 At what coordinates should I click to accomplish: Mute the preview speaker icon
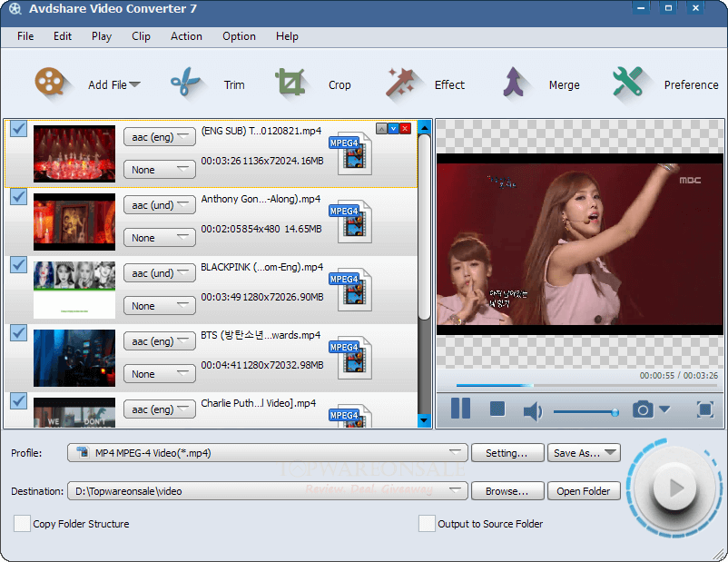[533, 411]
